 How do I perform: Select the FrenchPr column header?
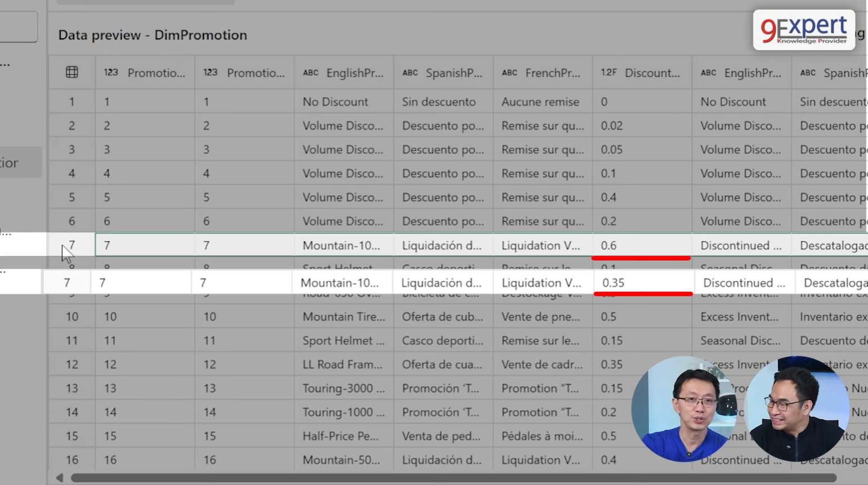click(x=552, y=73)
